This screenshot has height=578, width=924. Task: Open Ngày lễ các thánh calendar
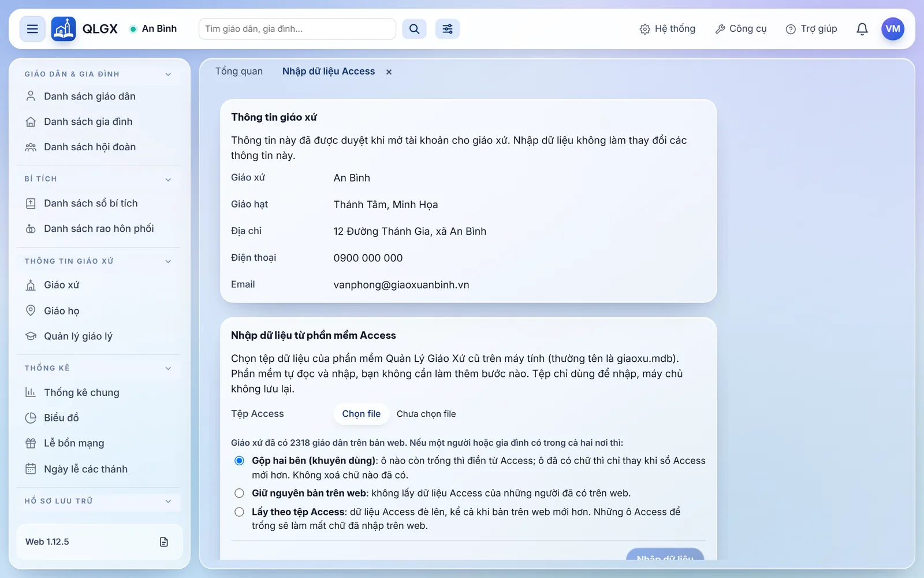point(99,469)
